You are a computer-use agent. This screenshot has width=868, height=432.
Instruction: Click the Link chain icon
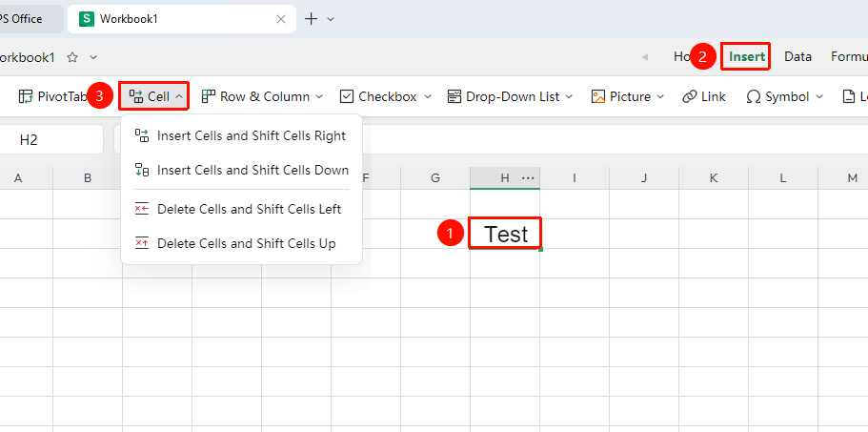[689, 96]
